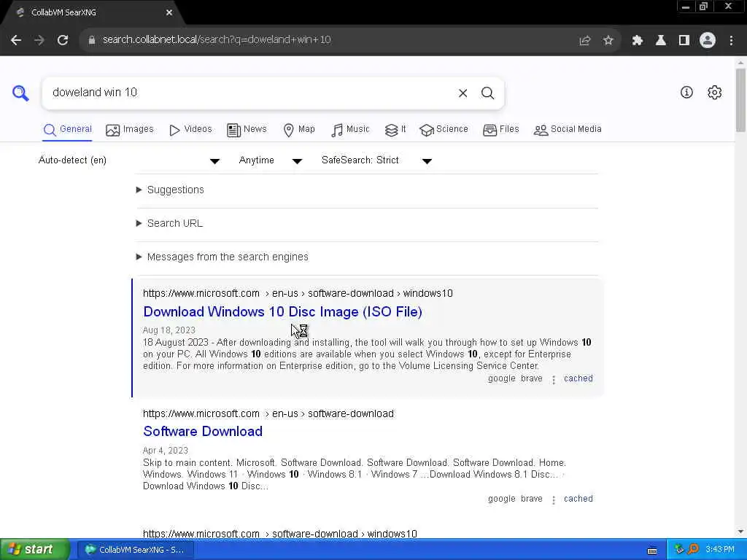Switch to the Social Media tab
The height and width of the screenshot is (560, 747).
pos(568,130)
